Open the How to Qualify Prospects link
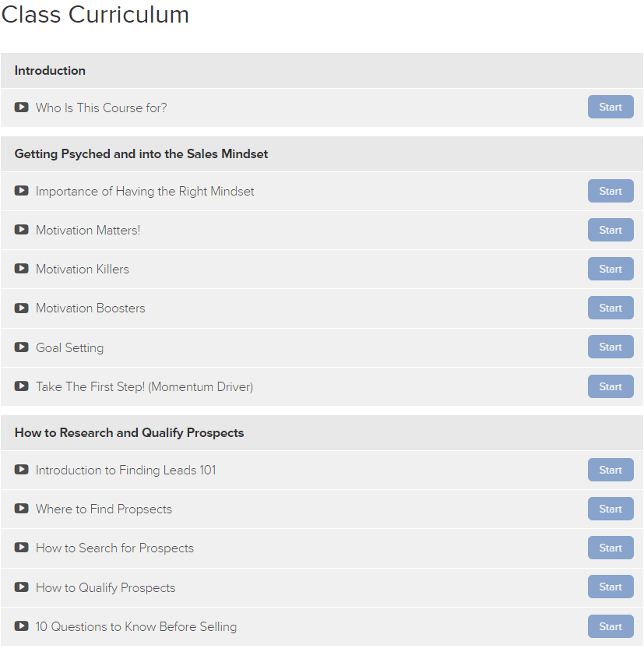This screenshot has width=644, height=652. point(106,587)
